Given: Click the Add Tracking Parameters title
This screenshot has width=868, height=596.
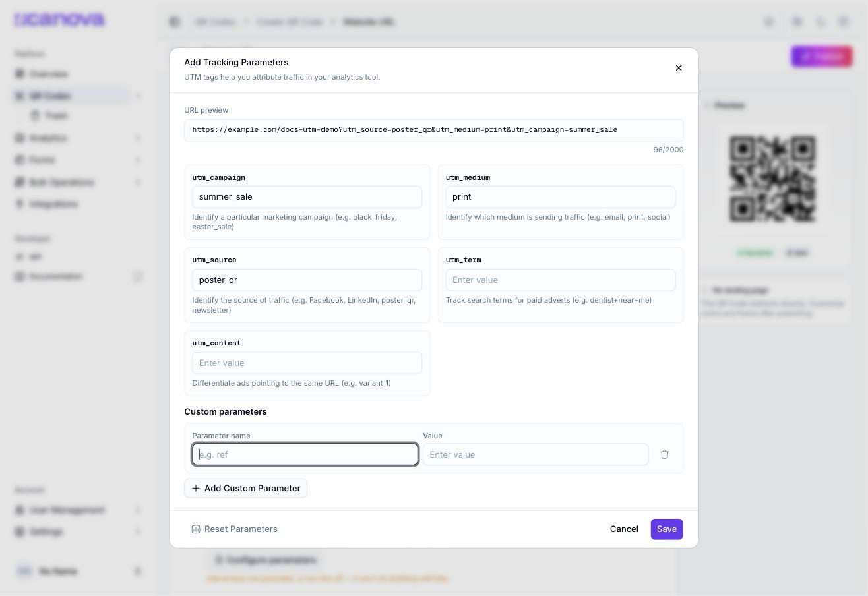Looking at the screenshot, I should (x=236, y=62).
